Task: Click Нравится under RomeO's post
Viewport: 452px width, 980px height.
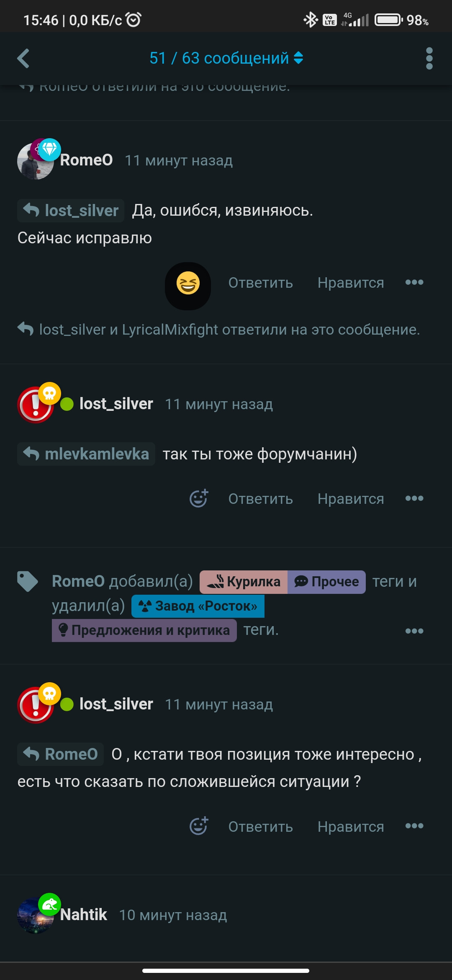Action: coord(351,283)
